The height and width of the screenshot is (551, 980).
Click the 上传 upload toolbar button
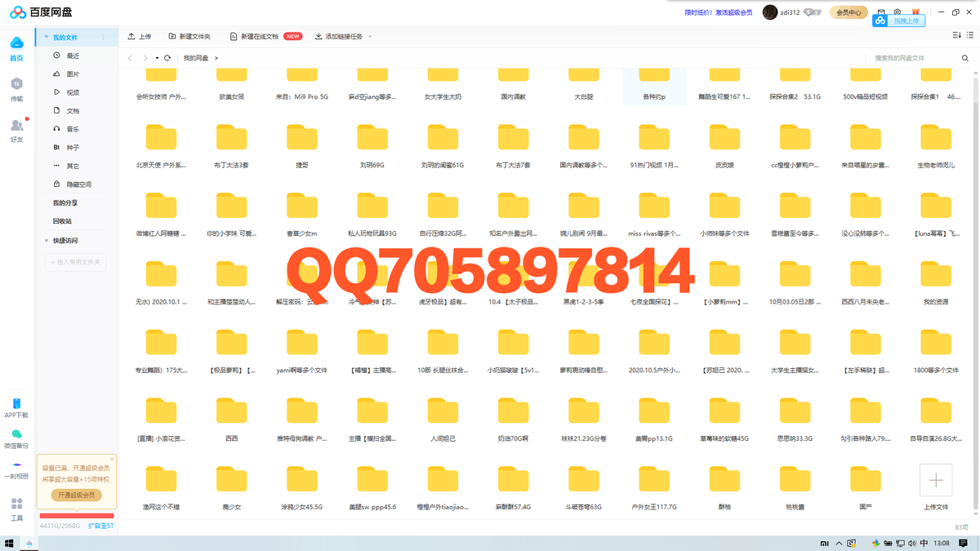click(x=140, y=37)
